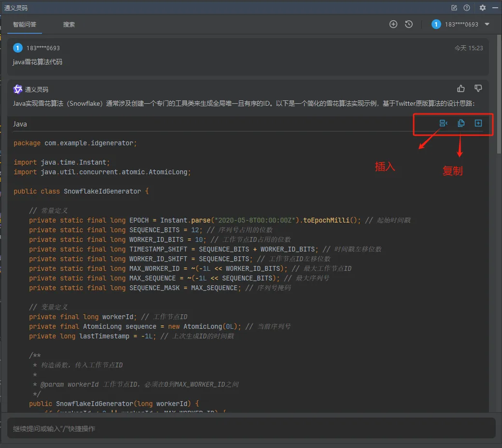
Task: Open the feedback edit icon in title bar
Action: click(x=454, y=8)
